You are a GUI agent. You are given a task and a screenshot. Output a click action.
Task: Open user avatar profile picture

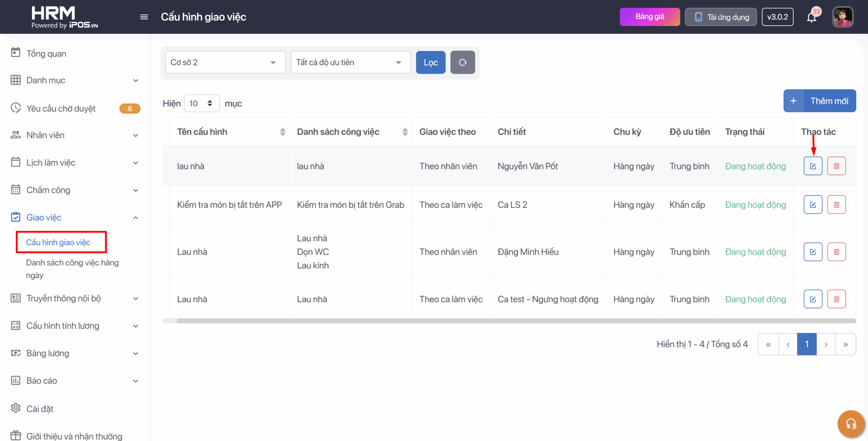click(x=843, y=17)
